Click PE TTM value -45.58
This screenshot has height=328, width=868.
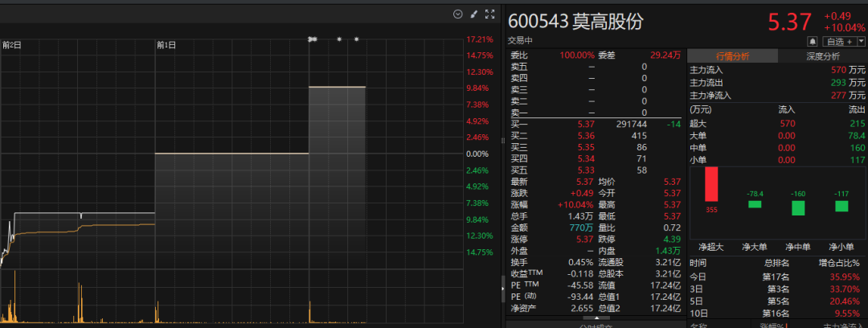581,285
